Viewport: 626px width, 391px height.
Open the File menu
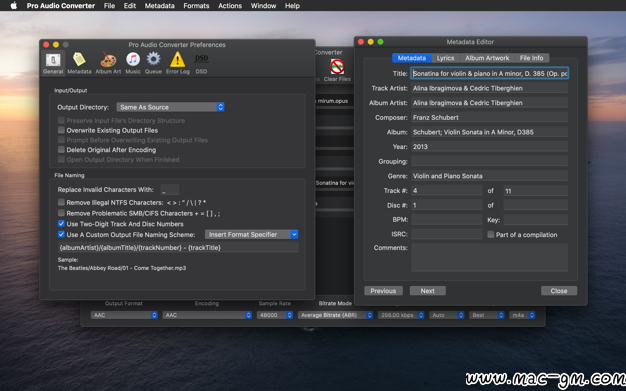coord(109,6)
